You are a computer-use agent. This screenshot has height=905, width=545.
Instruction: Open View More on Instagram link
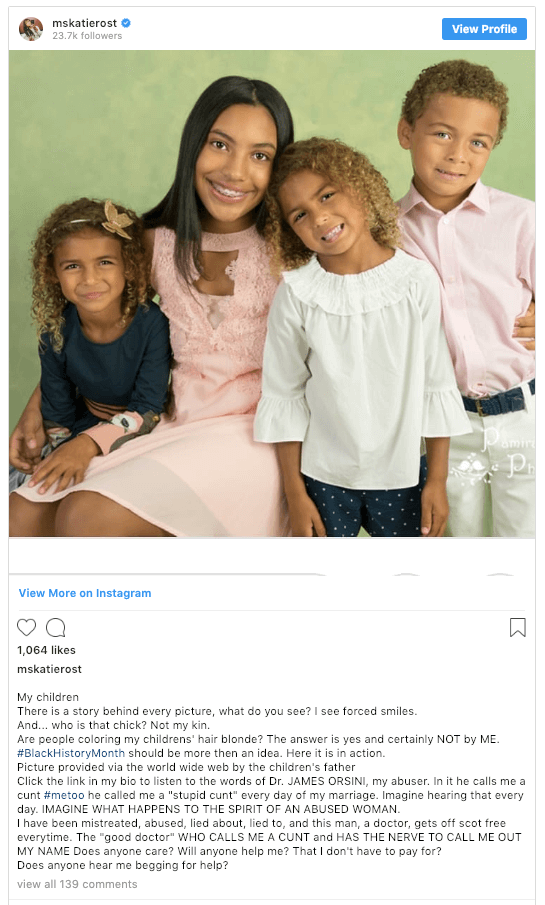[85, 593]
